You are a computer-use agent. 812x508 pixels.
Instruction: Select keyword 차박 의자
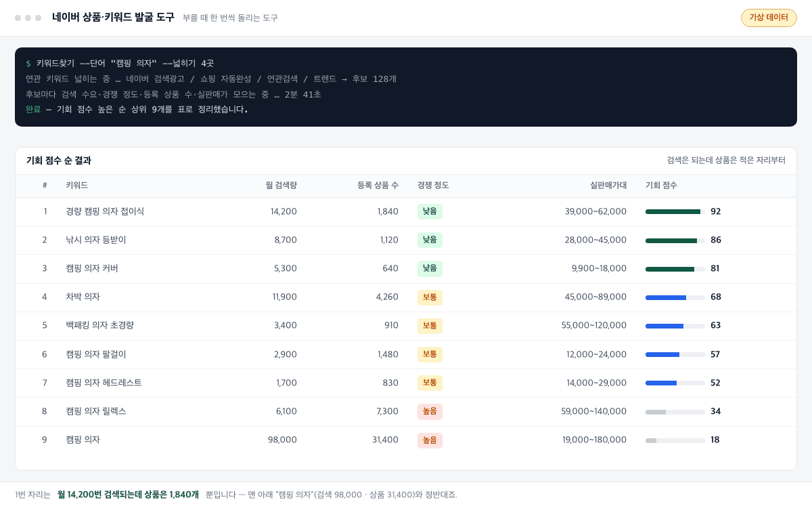click(x=83, y=297)
